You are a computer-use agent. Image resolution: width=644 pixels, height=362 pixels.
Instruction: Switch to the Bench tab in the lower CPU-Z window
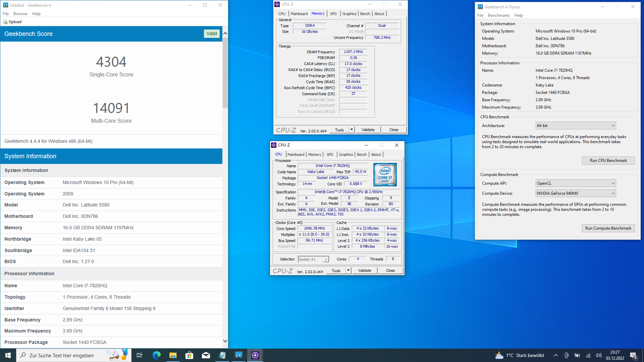coord(362,155)
